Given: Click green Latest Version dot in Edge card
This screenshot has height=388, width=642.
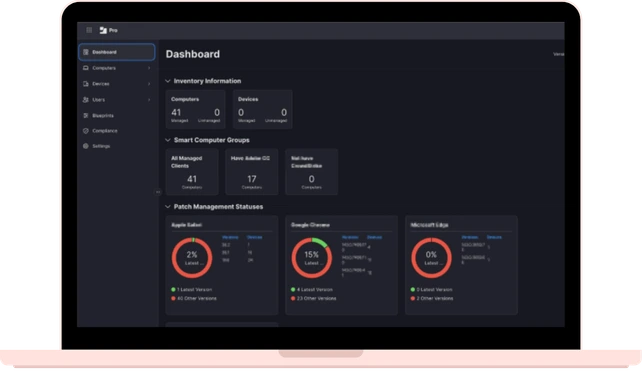Looking at the screenshot, I should point(412,289).
